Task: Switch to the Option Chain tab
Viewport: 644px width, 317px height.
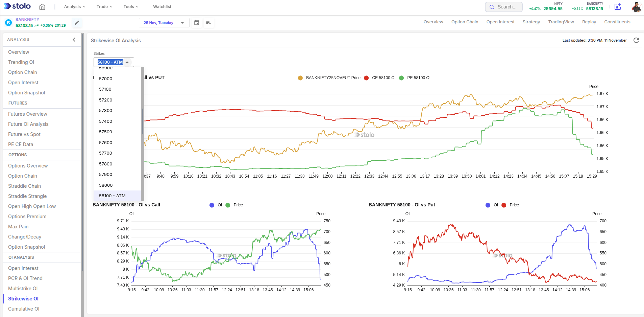Action: tap(464, 22)
